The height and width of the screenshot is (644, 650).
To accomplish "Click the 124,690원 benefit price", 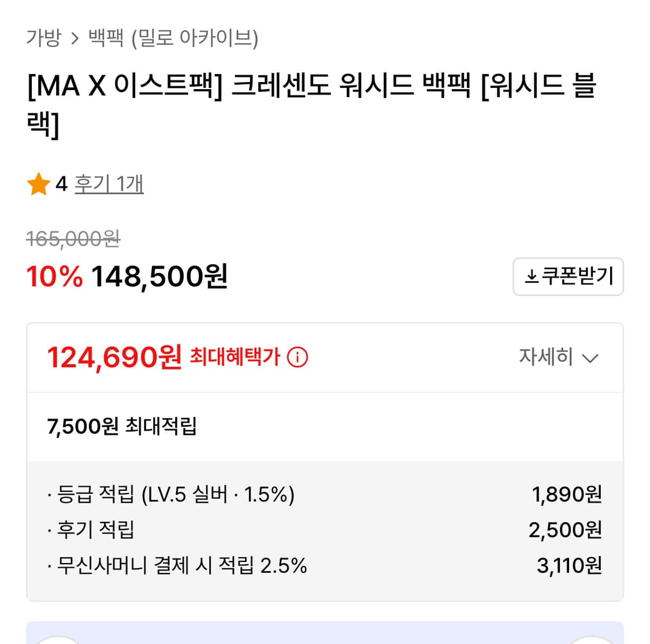I will click(113, 356).
